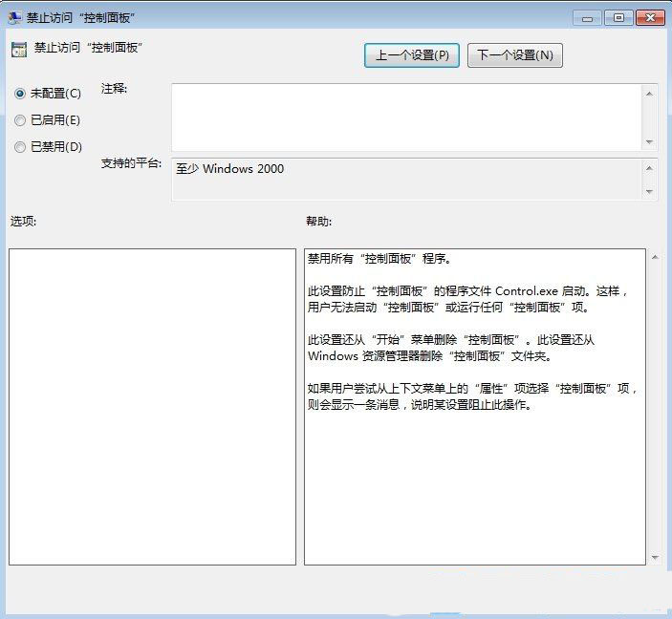This screenshot has width=672, height=619.
Task: Click the 注释 box scroll down arrow
Action: 649,141
